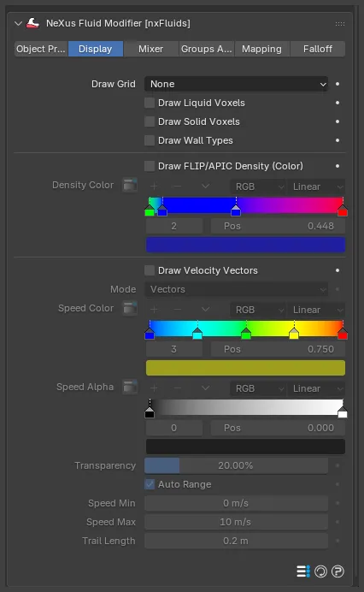Click the list-options icon at panel bottom
This screenshot has width=364, height=592.
click(x=303, y=571)
